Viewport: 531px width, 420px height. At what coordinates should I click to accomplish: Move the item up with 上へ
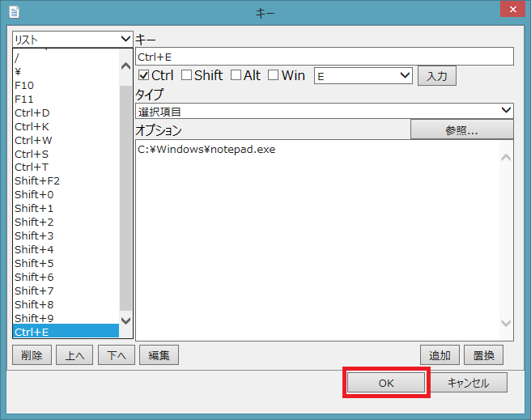(74, 354)
